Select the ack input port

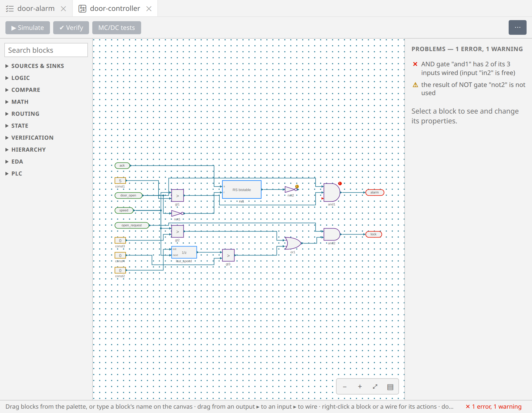[x=122, y=165]
